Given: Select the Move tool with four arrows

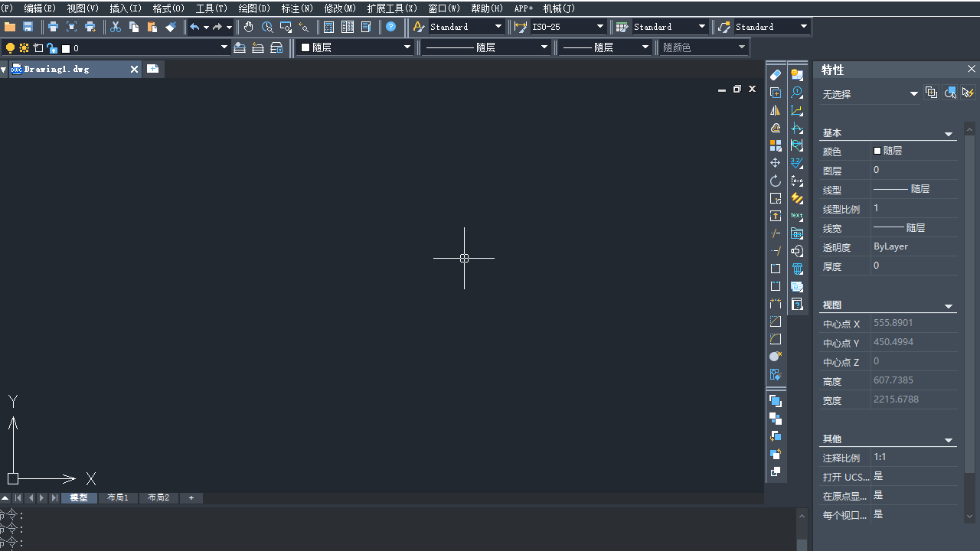Looking at the screenshot, I should [x=776, y=163].
